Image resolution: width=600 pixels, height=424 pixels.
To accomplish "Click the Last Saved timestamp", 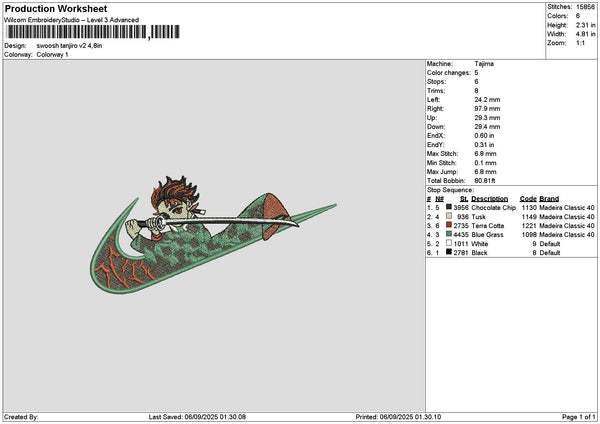I will 197,417.
